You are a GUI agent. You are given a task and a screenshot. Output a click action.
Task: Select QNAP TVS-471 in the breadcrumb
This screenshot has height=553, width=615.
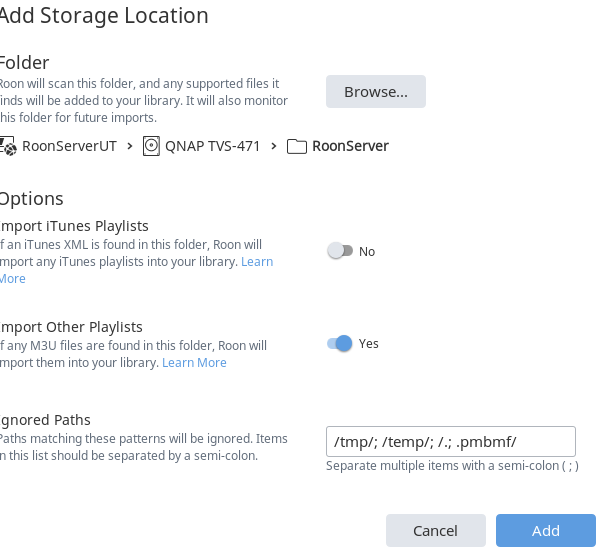pyautogui.click(x=212, y=146)
